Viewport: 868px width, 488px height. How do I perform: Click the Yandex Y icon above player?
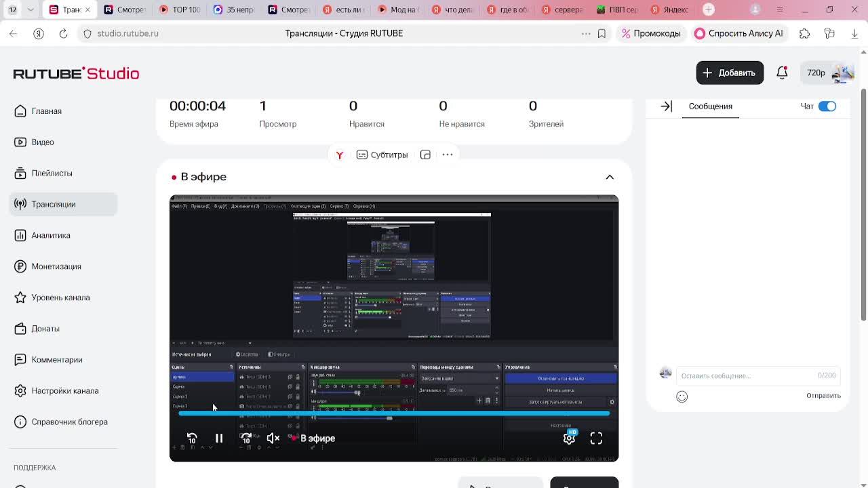pos(339,155)
